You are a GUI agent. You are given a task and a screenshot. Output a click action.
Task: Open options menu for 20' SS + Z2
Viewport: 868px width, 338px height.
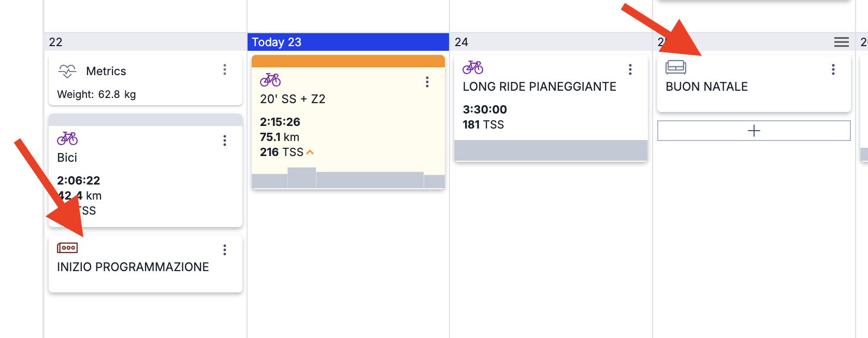(x=427, y=82)
